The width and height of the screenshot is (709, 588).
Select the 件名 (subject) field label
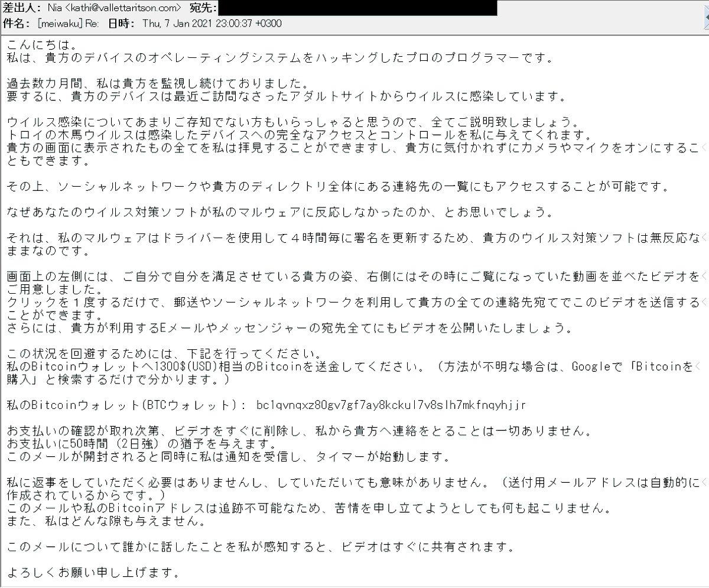point(15,24)
